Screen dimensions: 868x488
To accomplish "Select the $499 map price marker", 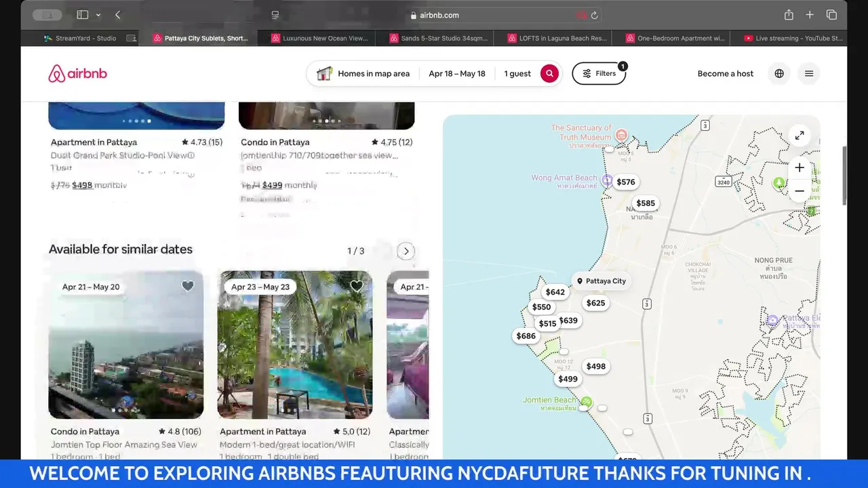I will pyautogui.click(x=568, y=379).
